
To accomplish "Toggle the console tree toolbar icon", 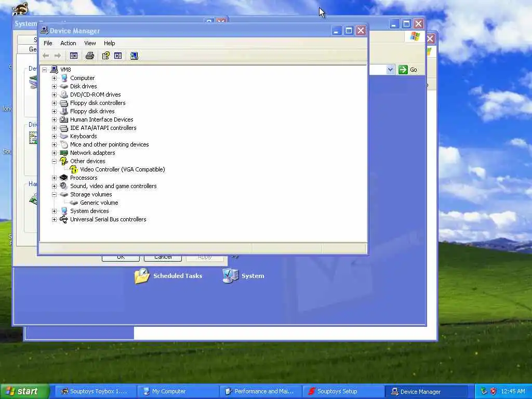I will (x=74, y=56).
